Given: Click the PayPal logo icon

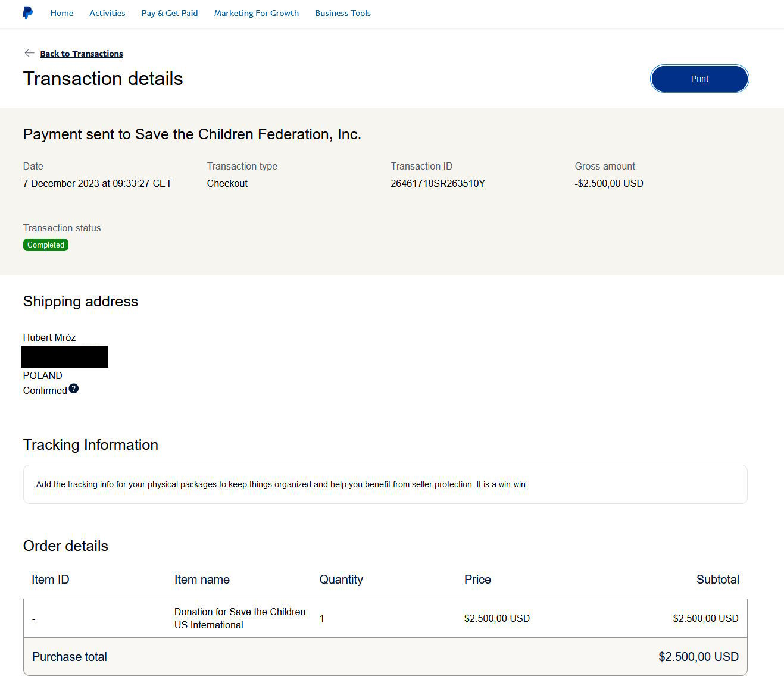Looking at the screenshot, I should (27, 12).
